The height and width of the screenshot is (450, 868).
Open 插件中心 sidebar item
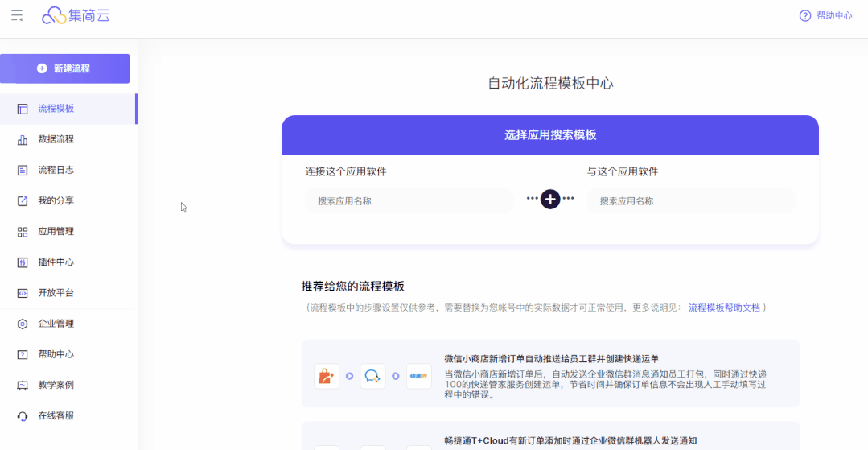pos(68,262)
